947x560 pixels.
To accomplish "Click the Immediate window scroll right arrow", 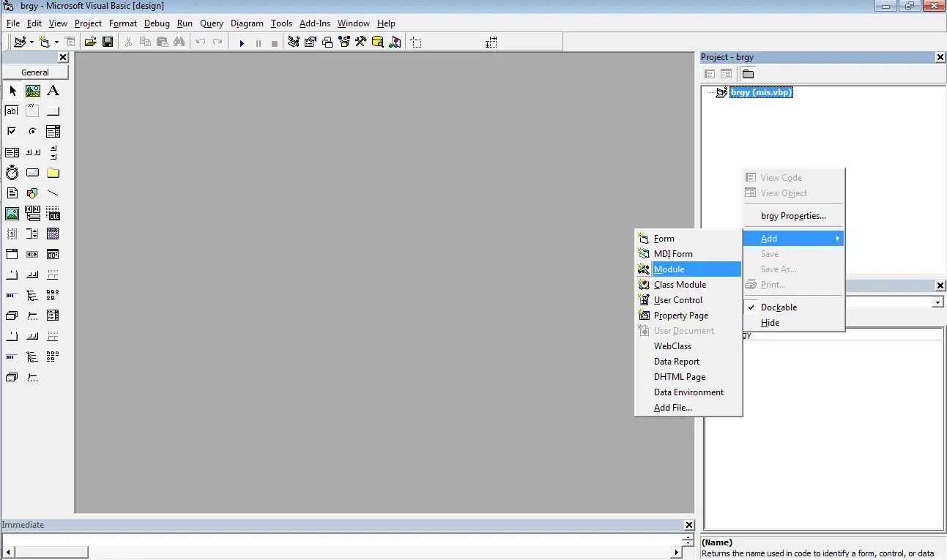I will pos(676,552).
